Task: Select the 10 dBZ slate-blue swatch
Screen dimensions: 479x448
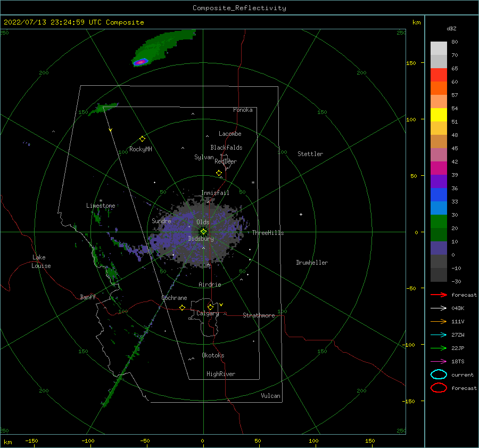Action: click(x=439, y=248)
